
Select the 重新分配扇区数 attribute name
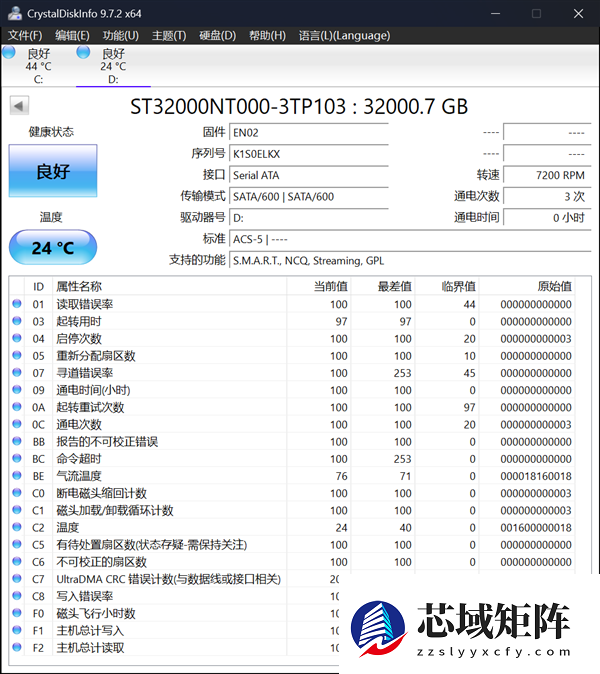[x=96, y=356]
